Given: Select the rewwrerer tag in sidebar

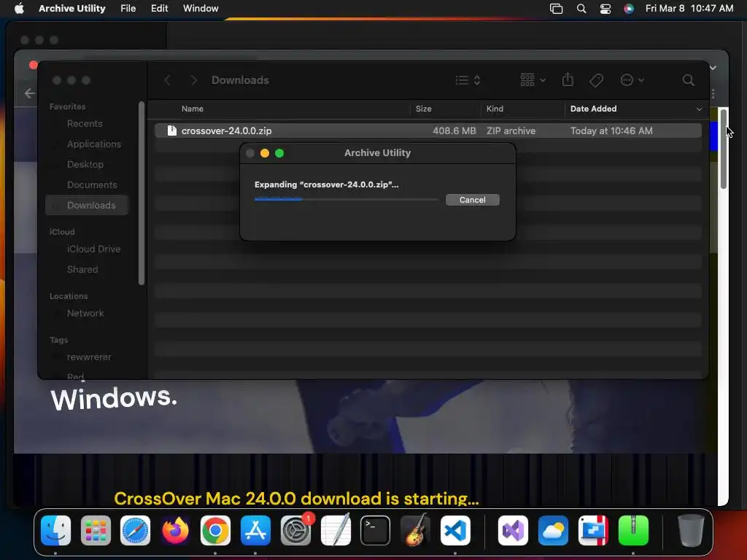Looking at the screenshot, I should point(88,357).
